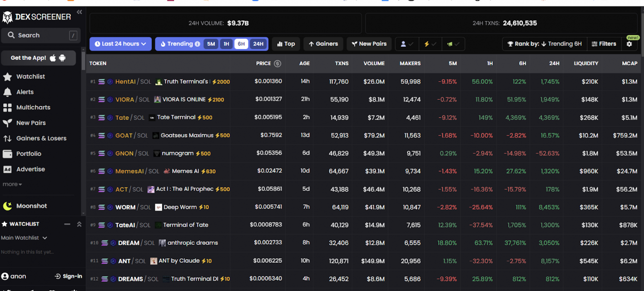Open the WORM / SOL pair

point(133,207)
